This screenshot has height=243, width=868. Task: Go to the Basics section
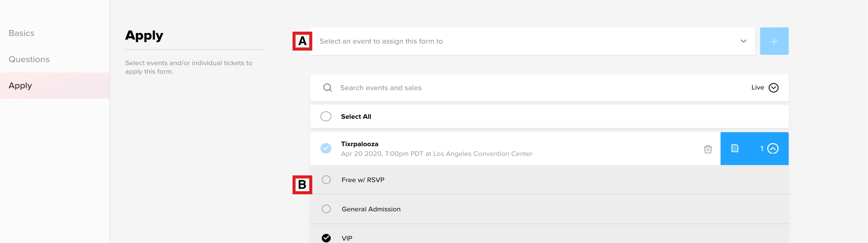point(22,33)
